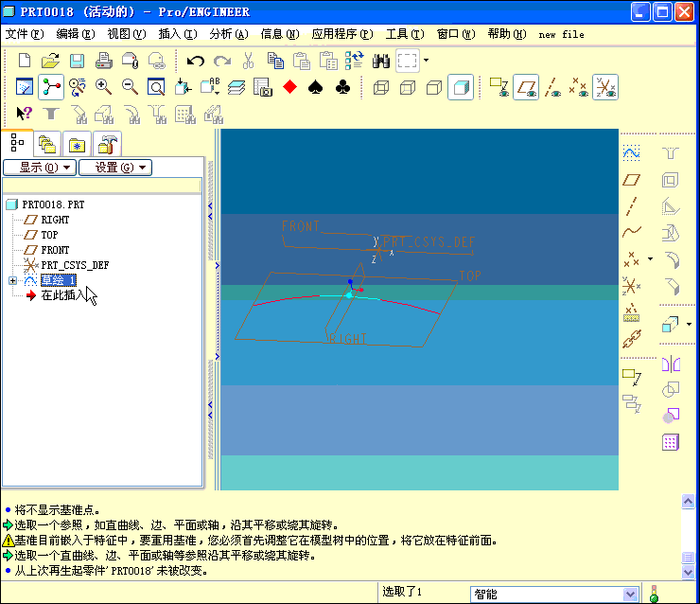Toggle spin center display
The image size is (700, 604).
click(x=51, y=87)
